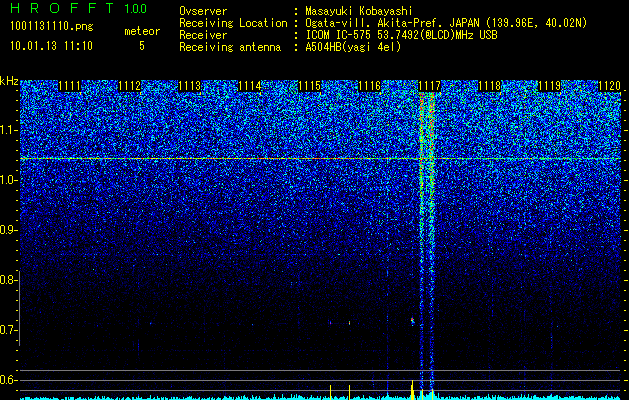Screen dimensions: 629x400
Task: Click the 1119 time marker
Action: (549, 86)
